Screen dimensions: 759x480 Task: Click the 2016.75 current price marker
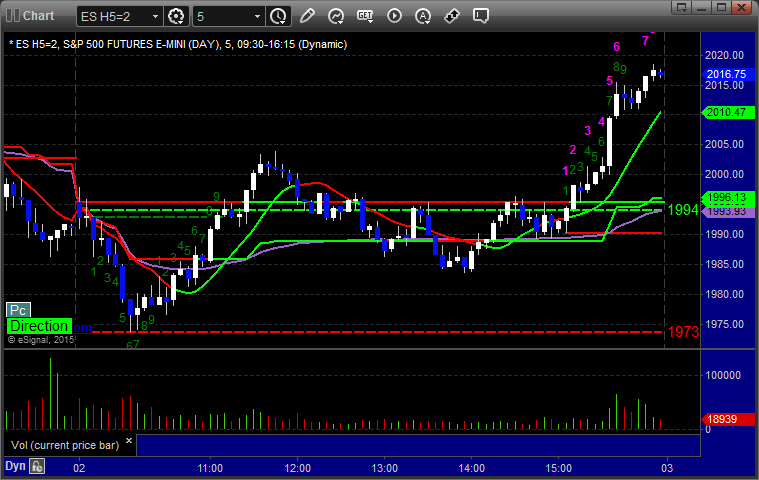pos(726,74)
